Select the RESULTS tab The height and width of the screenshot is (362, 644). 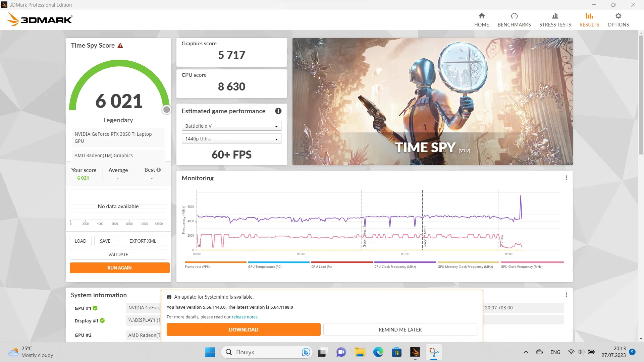point(589,20)
